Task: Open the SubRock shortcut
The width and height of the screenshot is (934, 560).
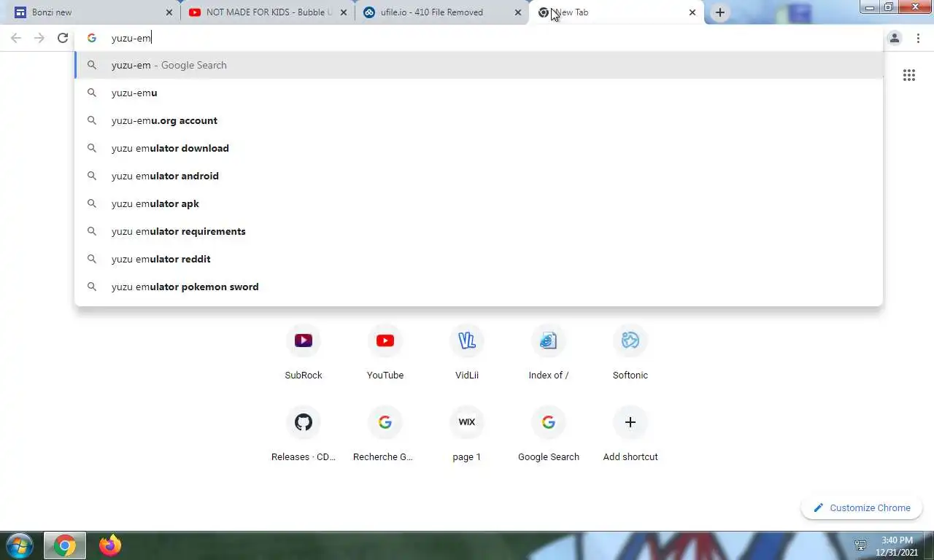Action: tap(304, 353)
